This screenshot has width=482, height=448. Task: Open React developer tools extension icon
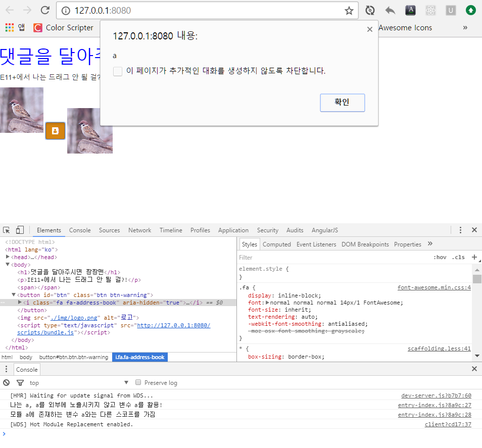tap(430, 11)
